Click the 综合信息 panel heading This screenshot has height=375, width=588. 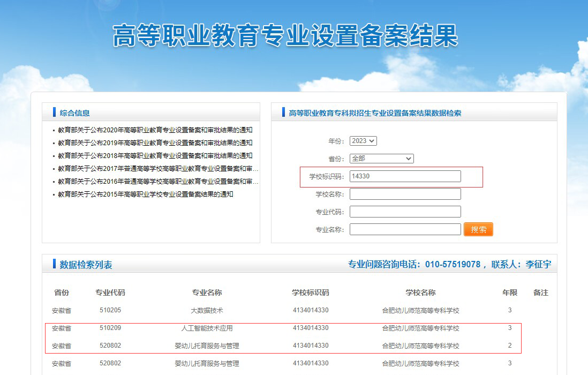tap(74, 113)
